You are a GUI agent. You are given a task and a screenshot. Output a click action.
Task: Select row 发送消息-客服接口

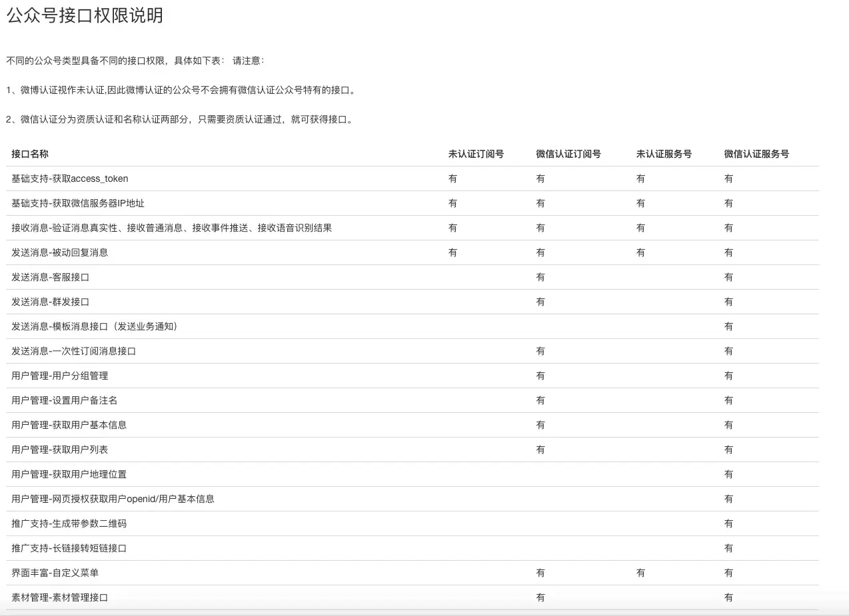click(413, 277)
